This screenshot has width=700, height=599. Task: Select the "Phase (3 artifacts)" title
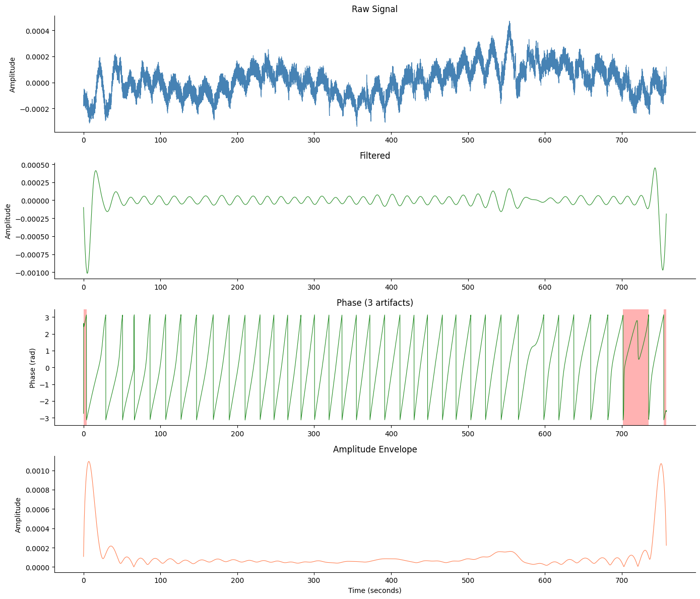coord(374,302)
